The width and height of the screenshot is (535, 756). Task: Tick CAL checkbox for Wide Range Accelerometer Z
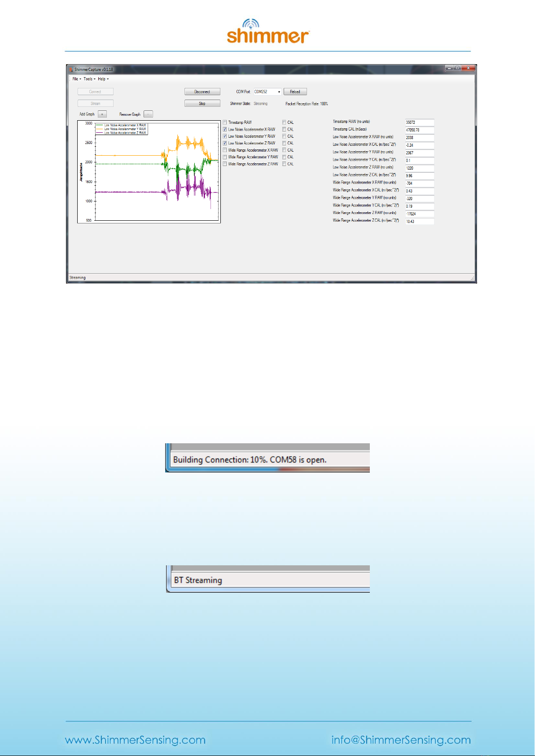[284, 164]
